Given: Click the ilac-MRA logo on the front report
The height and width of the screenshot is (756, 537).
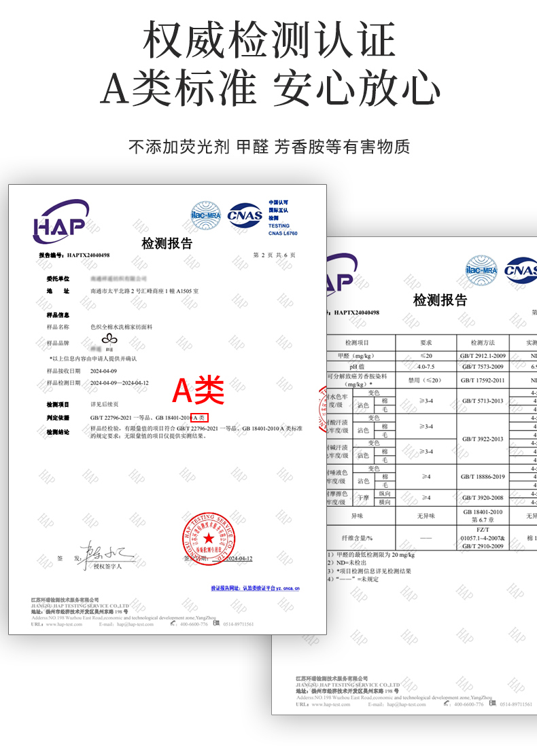Looking at the screenshot, I should [206, 215].
